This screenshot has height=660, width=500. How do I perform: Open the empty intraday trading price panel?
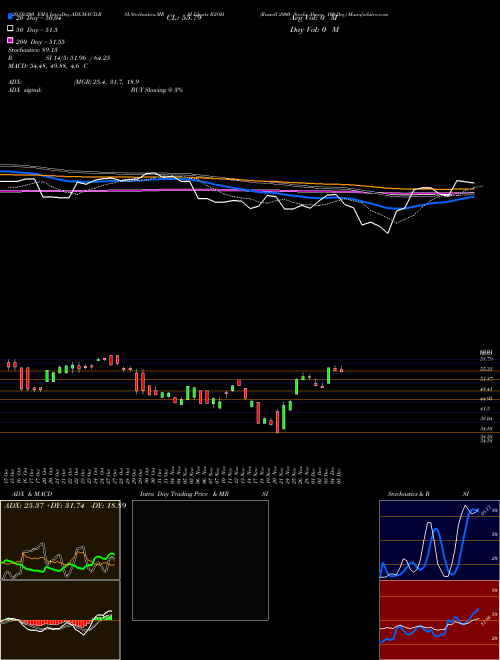(x=200, y=560)
